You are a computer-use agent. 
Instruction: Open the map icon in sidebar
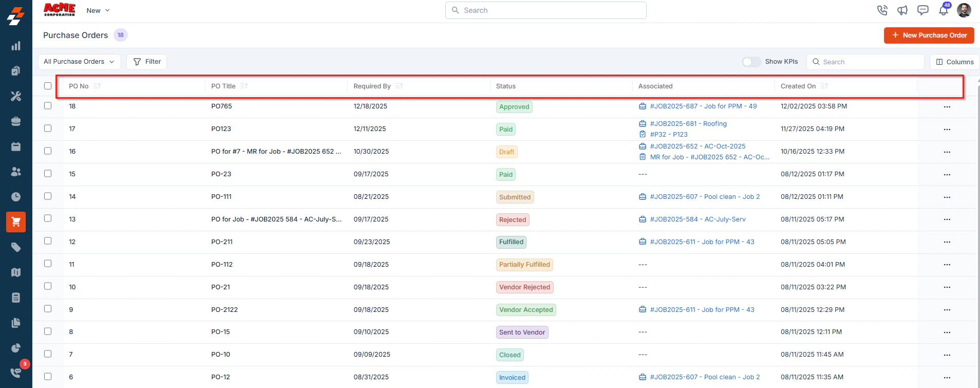point(16,272)
